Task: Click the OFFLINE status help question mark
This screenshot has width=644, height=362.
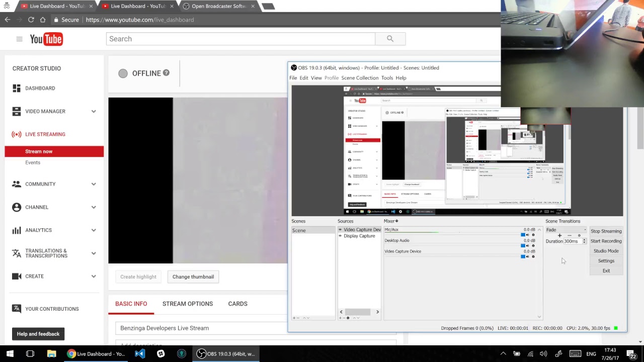Action: pos(166,73)
